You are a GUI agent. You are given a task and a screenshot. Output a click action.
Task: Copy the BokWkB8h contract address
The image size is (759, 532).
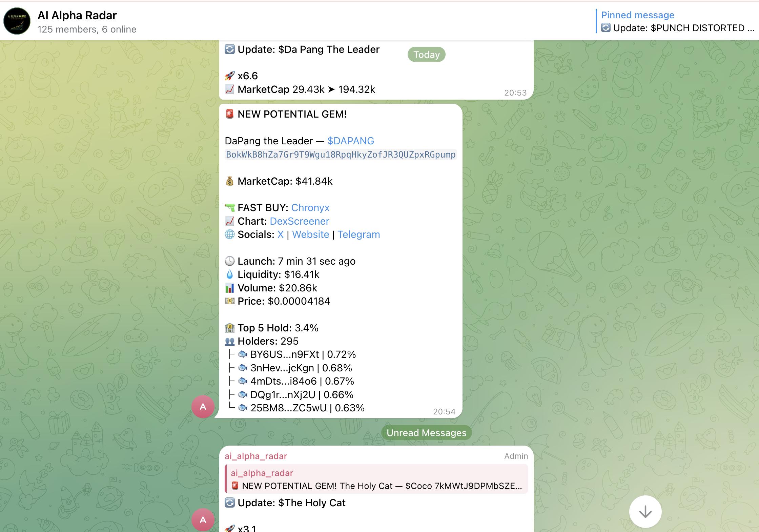(x=341, y=155)
